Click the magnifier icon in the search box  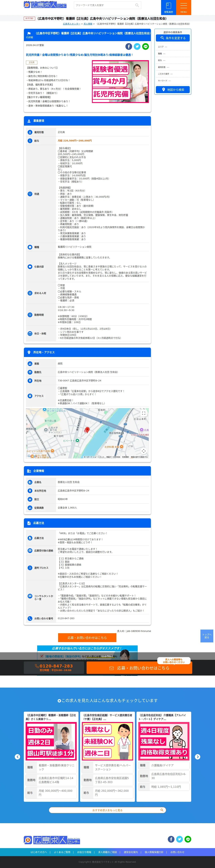point(137,5)
